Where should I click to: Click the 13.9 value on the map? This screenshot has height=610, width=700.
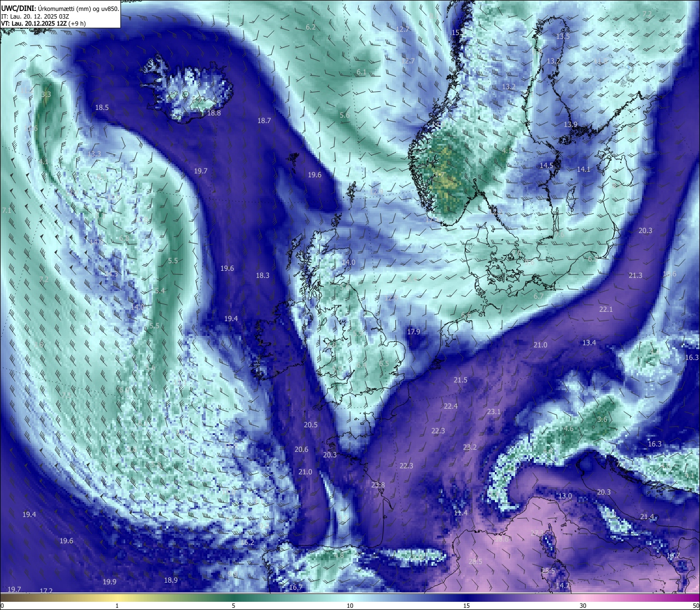570,125
